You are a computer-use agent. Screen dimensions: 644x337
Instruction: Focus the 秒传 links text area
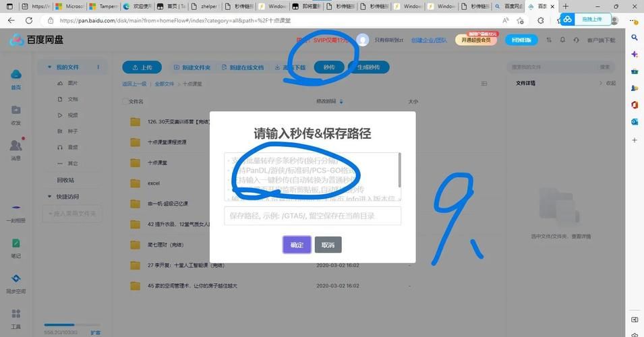coord(312,177)
